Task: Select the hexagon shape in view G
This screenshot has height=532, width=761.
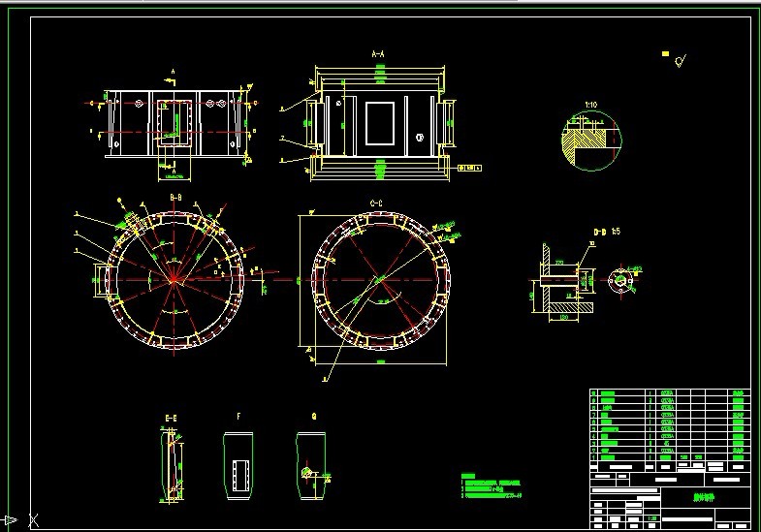Action: pos(307,472)
